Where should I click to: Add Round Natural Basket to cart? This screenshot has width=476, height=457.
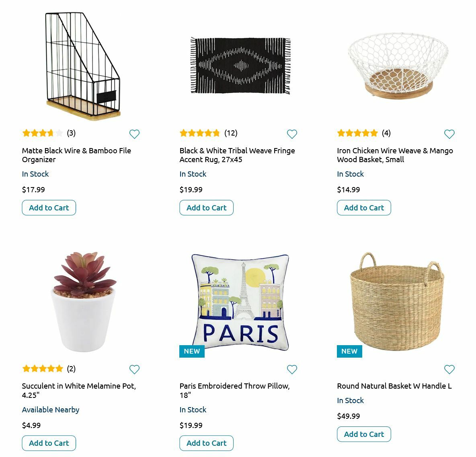(x=364, y=434)
